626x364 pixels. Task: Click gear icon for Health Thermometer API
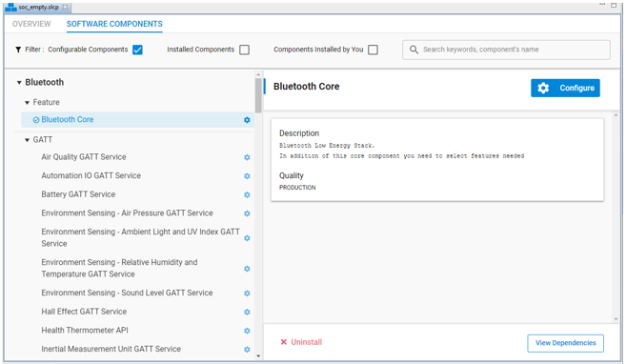coord(247,331)
